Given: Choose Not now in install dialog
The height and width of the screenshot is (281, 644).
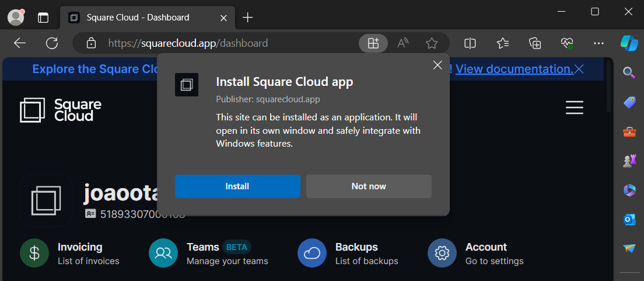Looking at the screenshot, I should 369,186.
